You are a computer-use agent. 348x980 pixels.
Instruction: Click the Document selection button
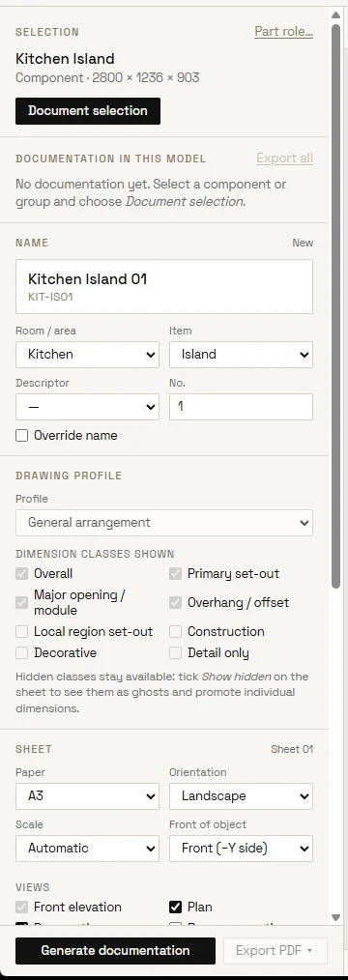[88, 110]
